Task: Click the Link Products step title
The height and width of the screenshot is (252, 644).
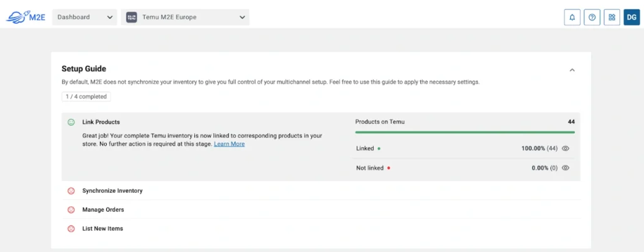Action: (x=101, y=122)
